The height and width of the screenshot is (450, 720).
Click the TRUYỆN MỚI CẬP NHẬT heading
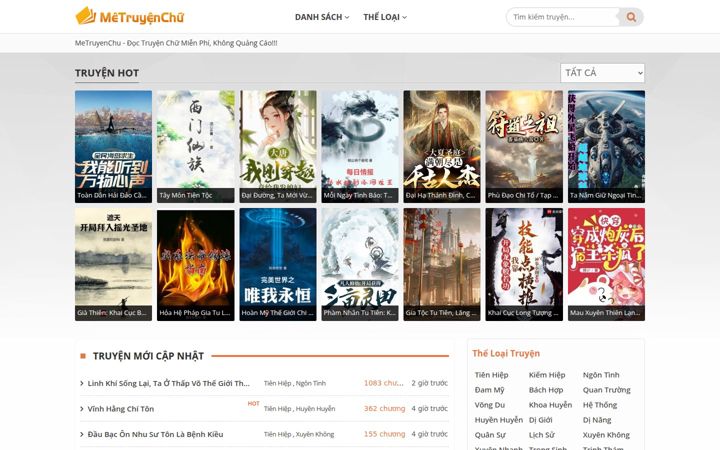pos(148,356)
